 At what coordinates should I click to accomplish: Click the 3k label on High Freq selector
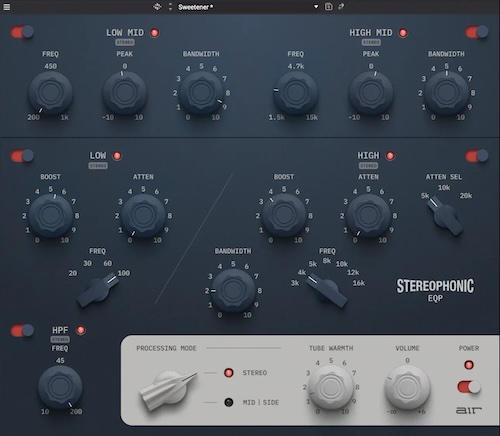tap(295, 283)
